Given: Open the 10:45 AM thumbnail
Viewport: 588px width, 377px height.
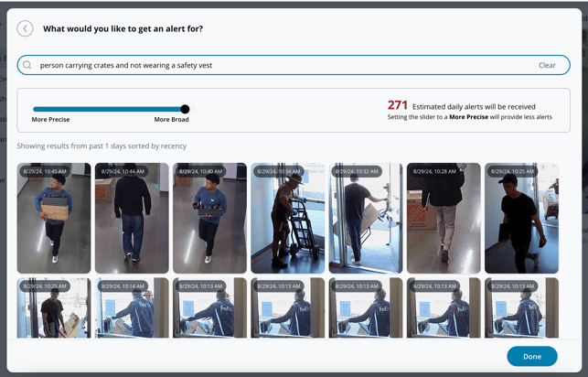Looking at the screenshot, I should tap(54, 218).
